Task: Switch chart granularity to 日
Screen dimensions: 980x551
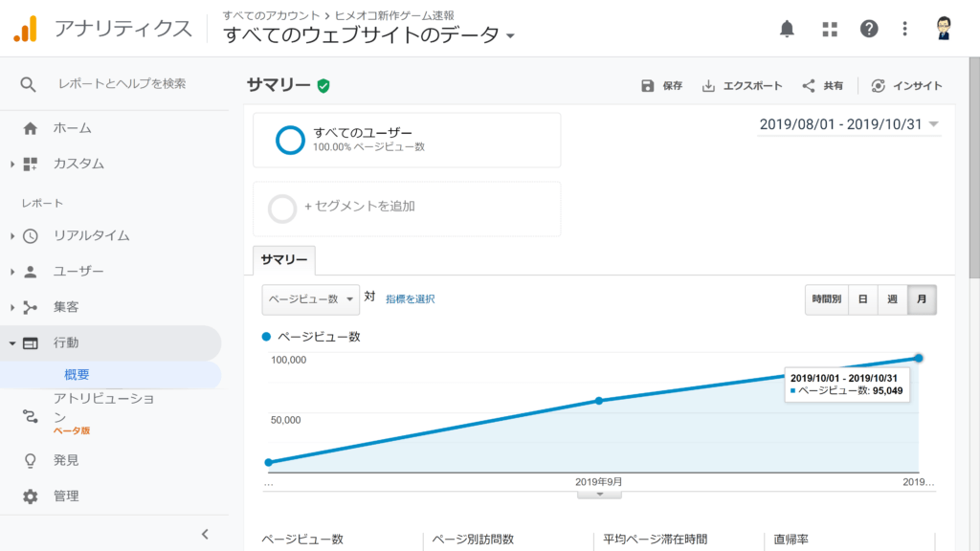Action: (861, 299)
